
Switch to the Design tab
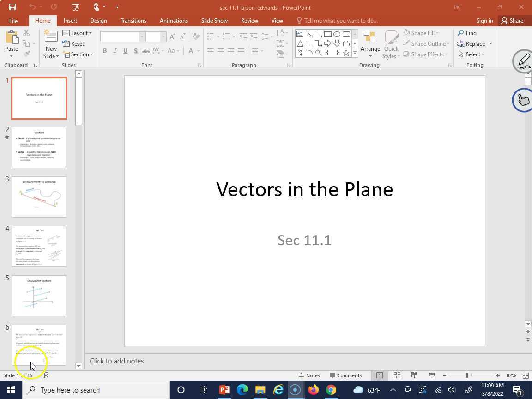pyautogui.click(x=98, y=21)
